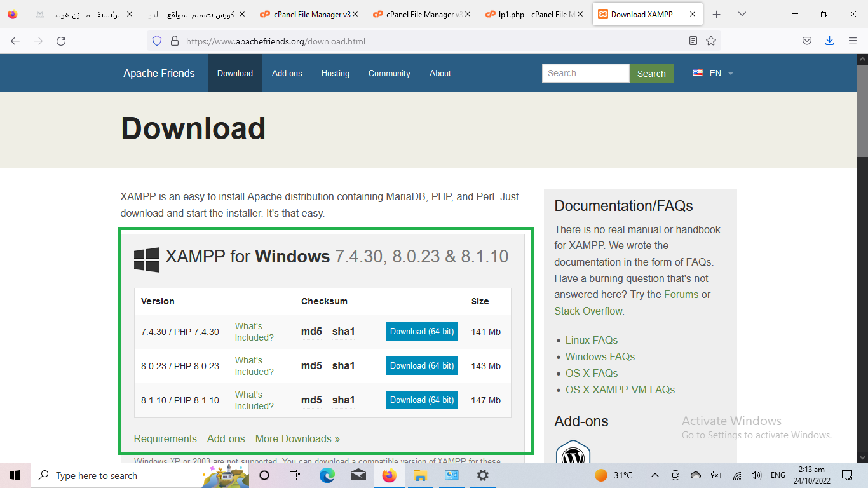Click the Firefox reload page icon

61,41
